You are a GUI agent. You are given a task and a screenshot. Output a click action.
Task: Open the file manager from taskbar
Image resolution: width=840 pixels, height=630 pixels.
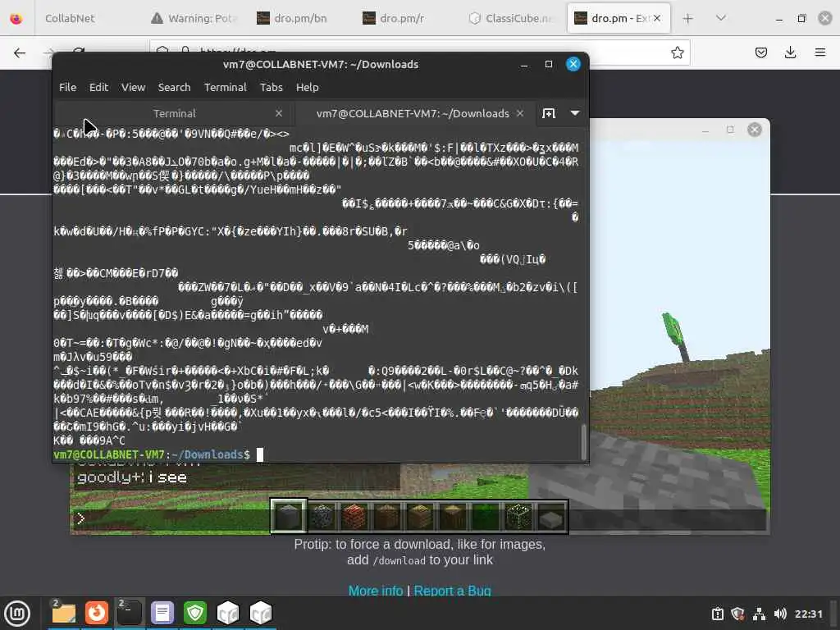pyautogui.click(x=63, y=614)
